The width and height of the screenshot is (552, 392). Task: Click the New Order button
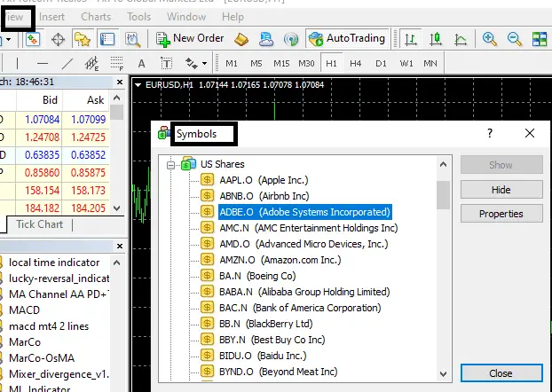pos(190,39)
